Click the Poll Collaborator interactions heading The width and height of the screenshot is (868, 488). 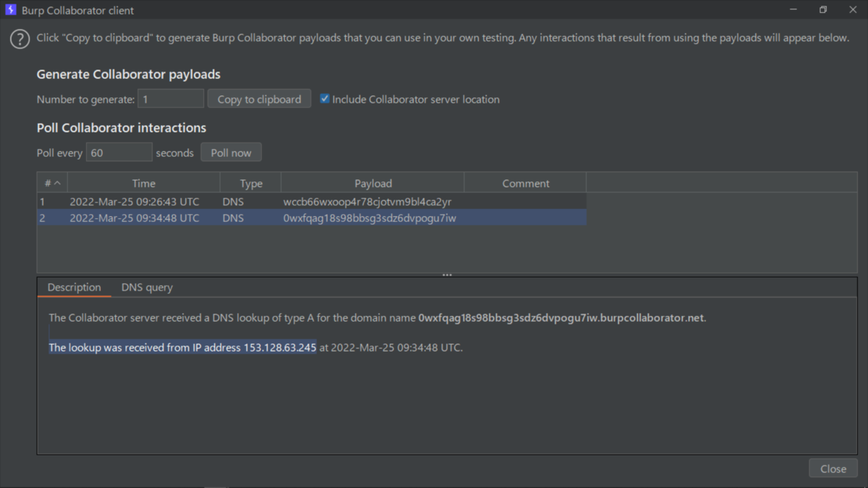122,128
